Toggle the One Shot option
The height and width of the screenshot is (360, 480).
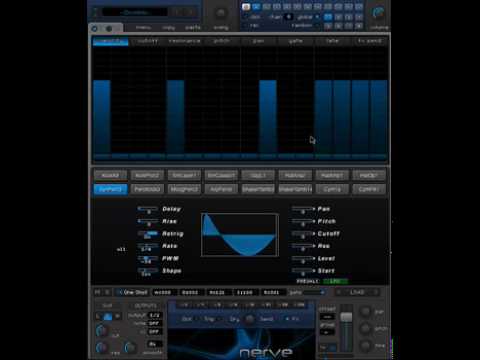tap(133, 292)
